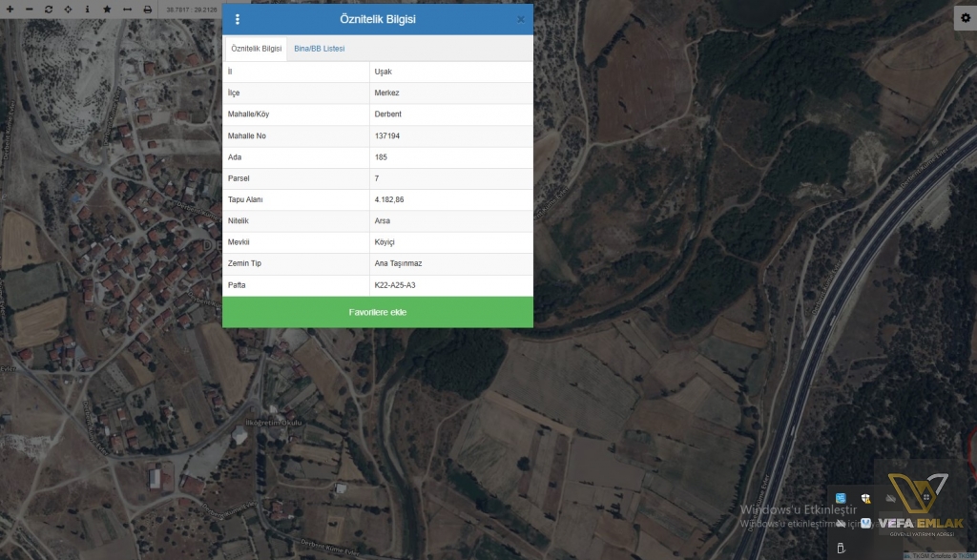
Task: Click the print map icon
Action: 147,9
